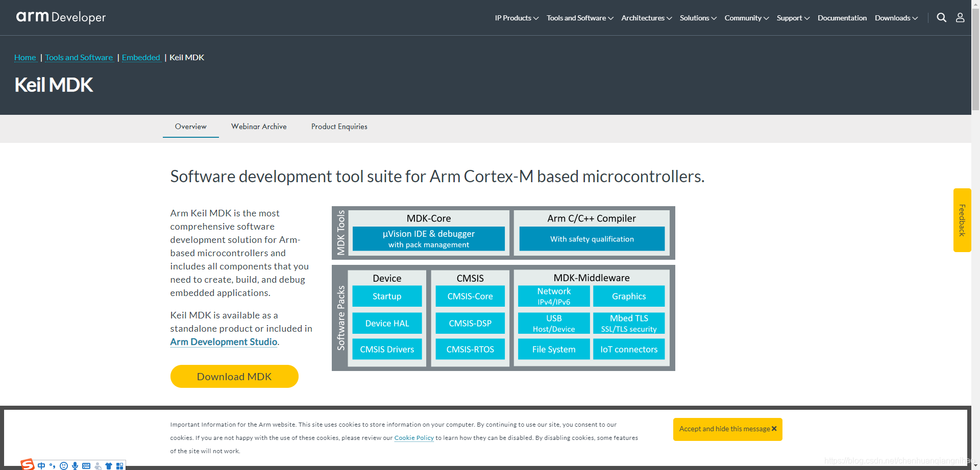Open the search magnifier icon

point(941,18)
